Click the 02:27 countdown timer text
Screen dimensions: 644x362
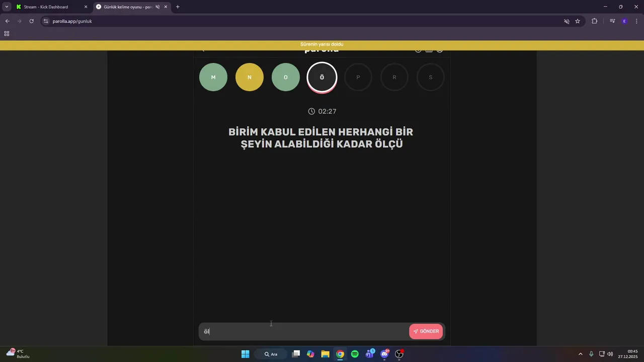pos(327,111)
